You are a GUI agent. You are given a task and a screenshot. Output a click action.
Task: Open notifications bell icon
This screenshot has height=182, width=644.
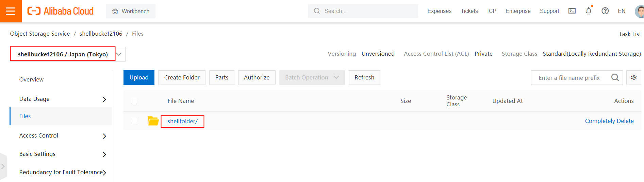(x=589, y=11)
